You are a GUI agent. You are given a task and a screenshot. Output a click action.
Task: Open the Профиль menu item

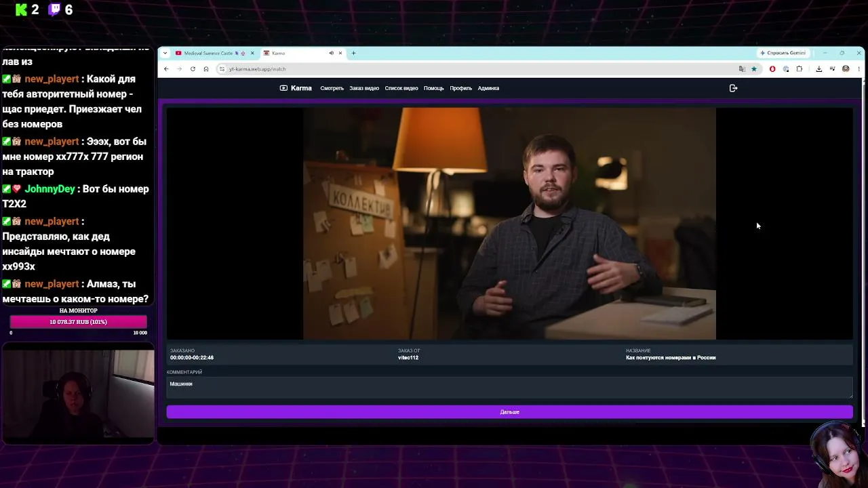[x=460, y=88]
